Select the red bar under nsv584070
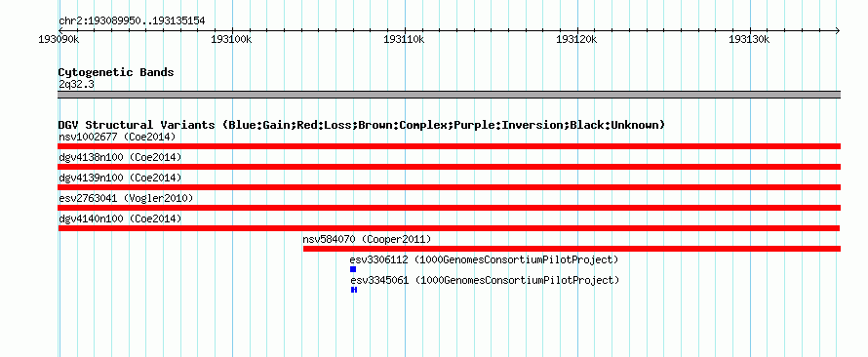 tap(572, 249)
